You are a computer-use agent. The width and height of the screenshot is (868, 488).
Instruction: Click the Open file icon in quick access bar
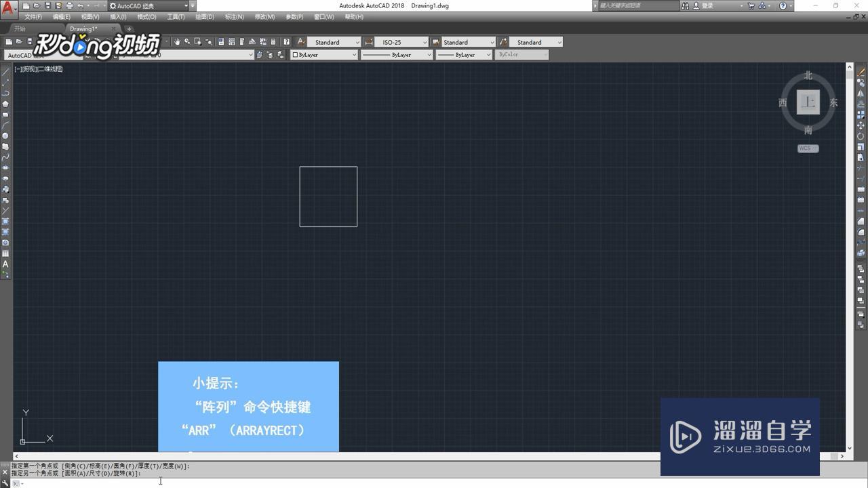click(37, 5)
